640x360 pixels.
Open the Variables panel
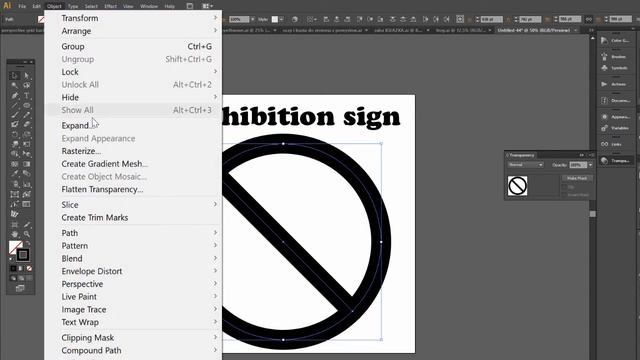coord(616,128)
